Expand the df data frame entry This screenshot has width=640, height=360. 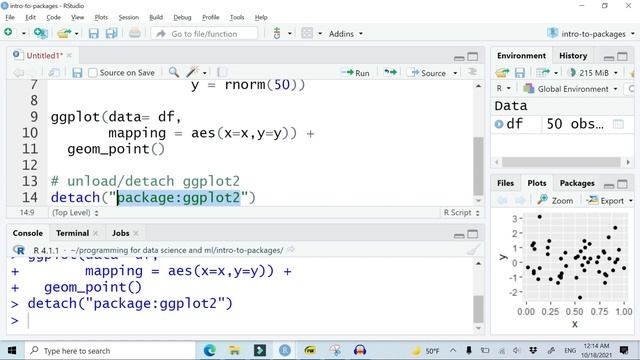[x=499, y=124]
